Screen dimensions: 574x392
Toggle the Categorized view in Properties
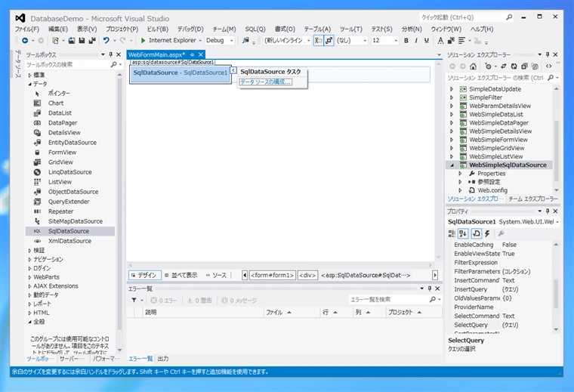452,233
